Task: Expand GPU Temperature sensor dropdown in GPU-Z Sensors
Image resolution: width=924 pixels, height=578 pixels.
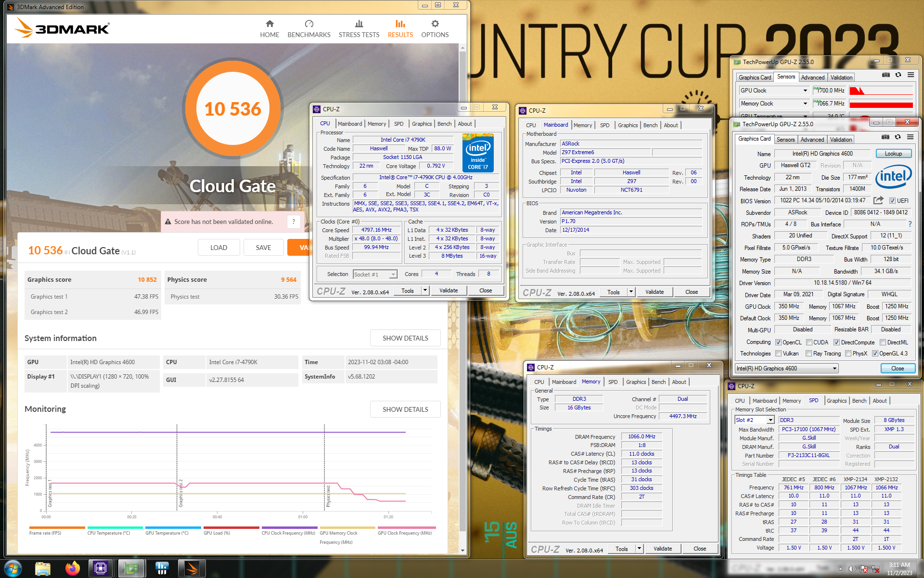Action: coord(805,116)
